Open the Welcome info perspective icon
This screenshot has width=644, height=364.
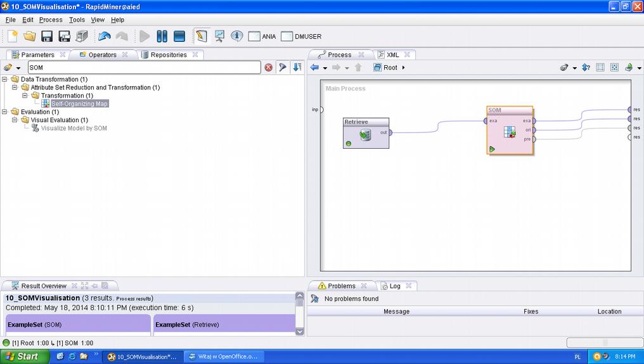[236, 36]
